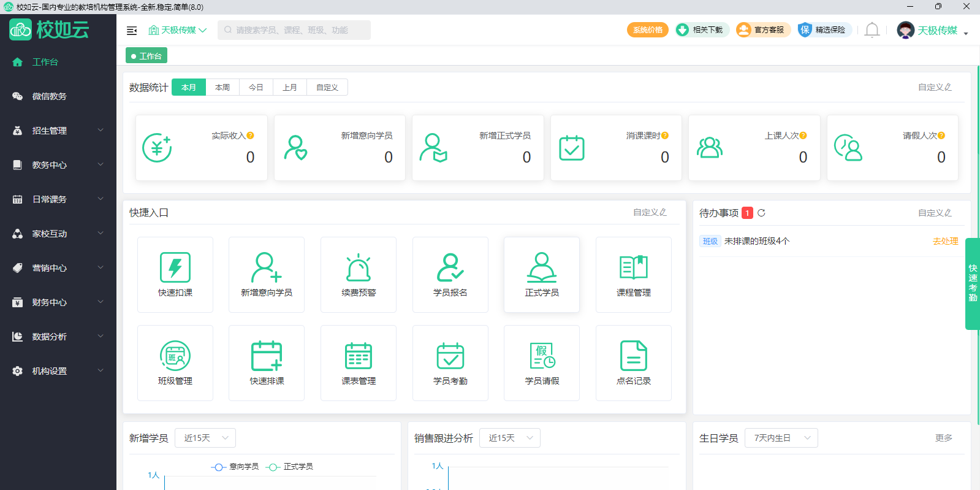Click the 系统价格 button
Image resolution: width=980 pixels, height=490 pixels.
pyautogui.click(x=647, y=30)
